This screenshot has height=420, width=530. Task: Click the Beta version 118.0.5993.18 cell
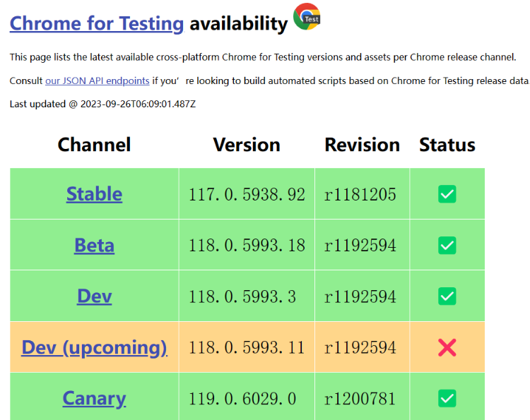(x=247, y=246)
